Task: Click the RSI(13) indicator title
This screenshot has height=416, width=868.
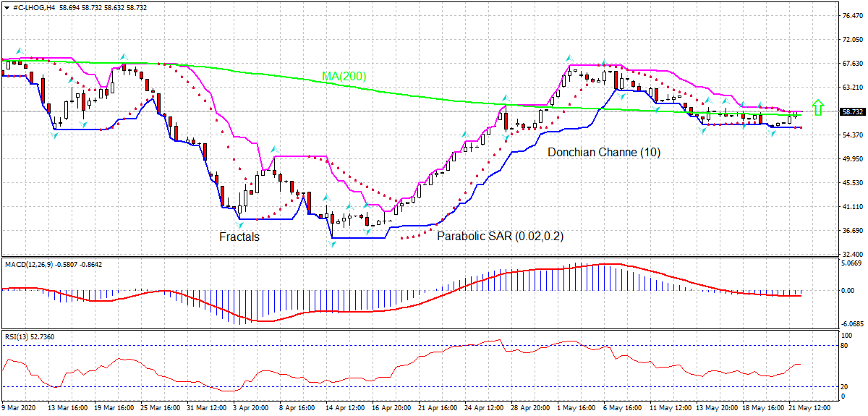Action: [x=17, y=337]
